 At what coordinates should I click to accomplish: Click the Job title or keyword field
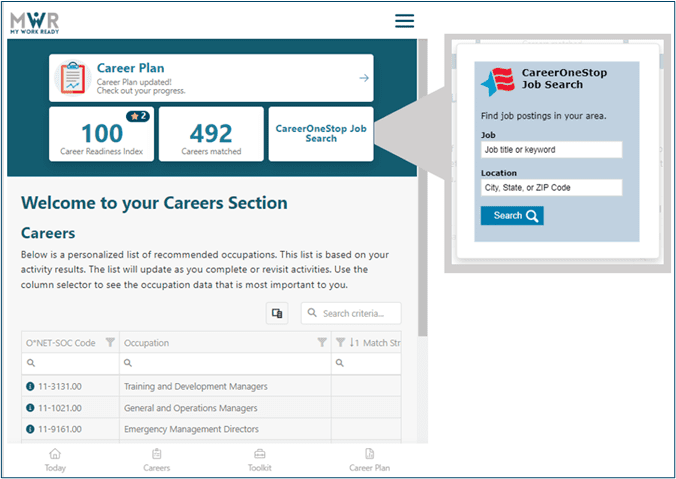click(x=551, y=150)
